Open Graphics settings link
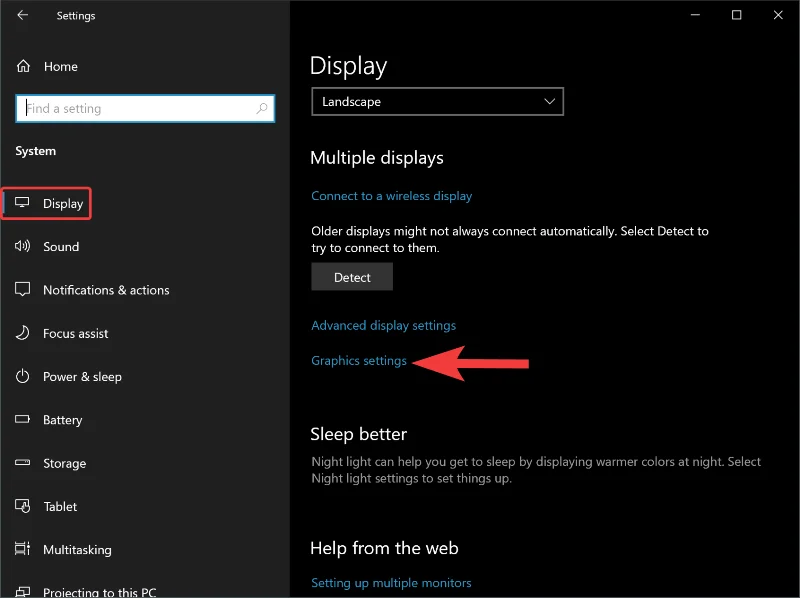Viewport: 800px width, 598px height. coord(359,361)
